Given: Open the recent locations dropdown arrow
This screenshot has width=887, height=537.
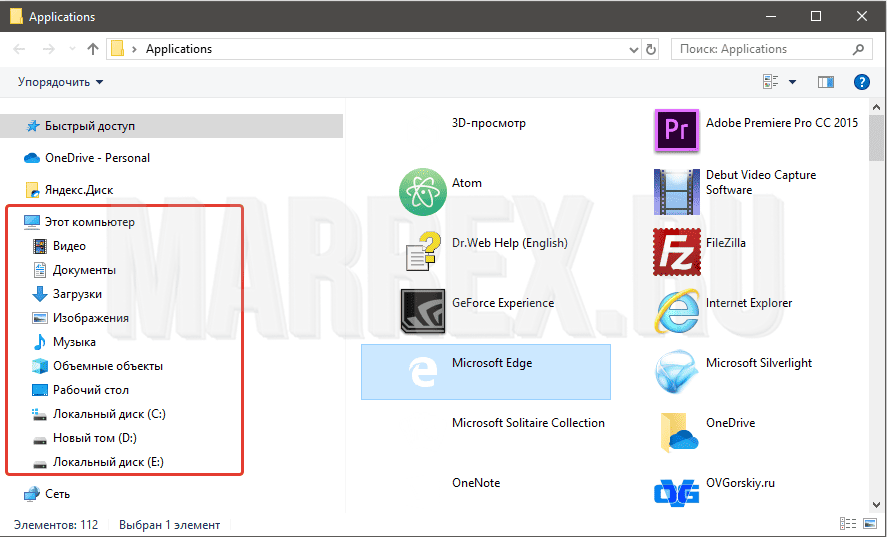Looking at the screenshot, I should (x=72, y=49).
